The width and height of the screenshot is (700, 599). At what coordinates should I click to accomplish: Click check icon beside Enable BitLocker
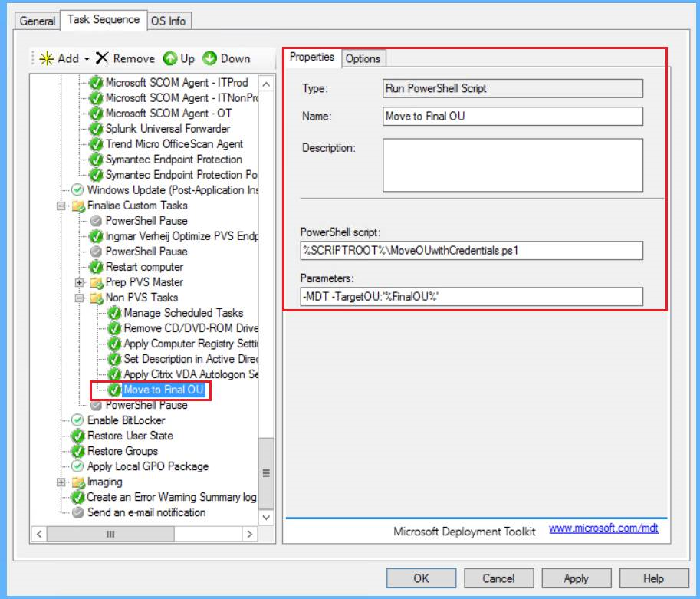click(77, 420)
